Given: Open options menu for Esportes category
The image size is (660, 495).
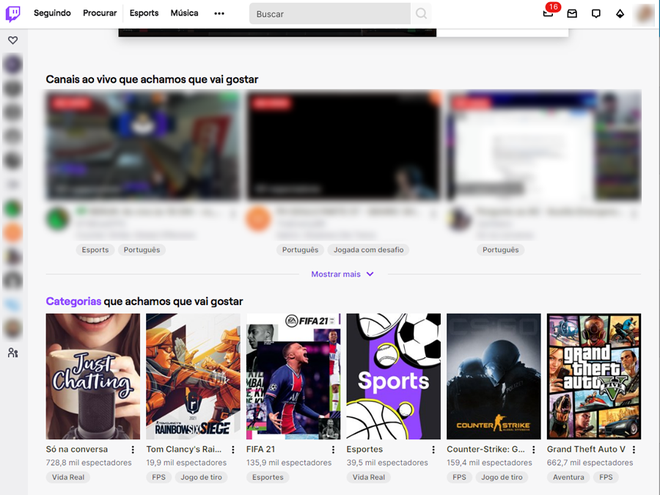Looking at the screenshot, I should click(434, 450).
